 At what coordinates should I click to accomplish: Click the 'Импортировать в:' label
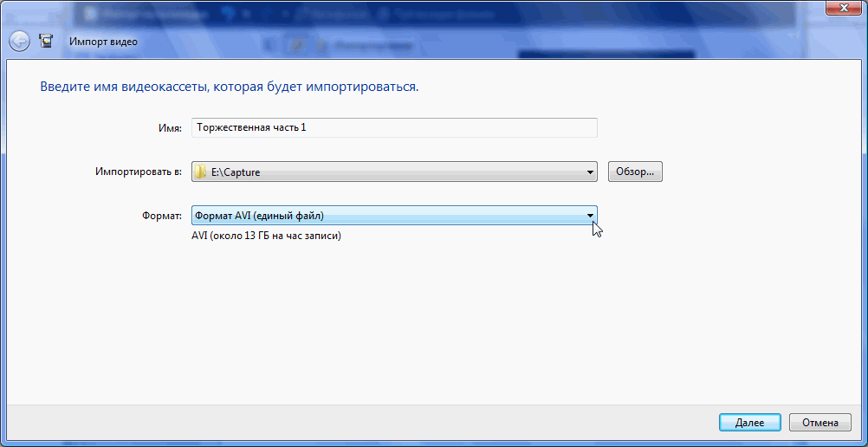tap(139, 172)
